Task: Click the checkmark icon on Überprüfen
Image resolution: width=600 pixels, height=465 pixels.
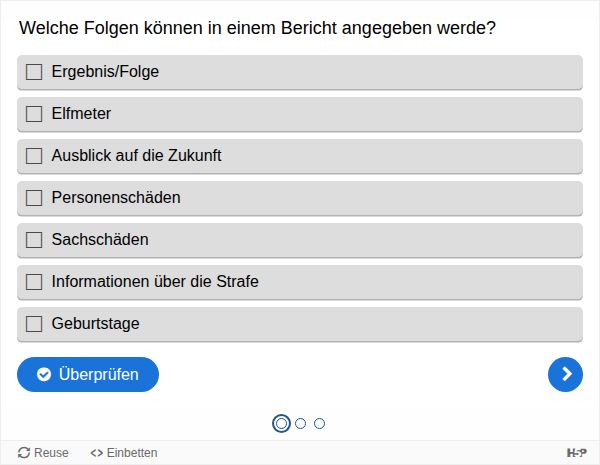Action: 44,374
